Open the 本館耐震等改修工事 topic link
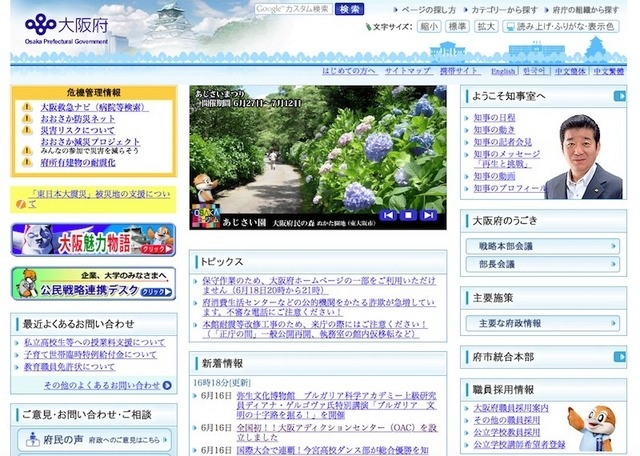 coord(315,329)
